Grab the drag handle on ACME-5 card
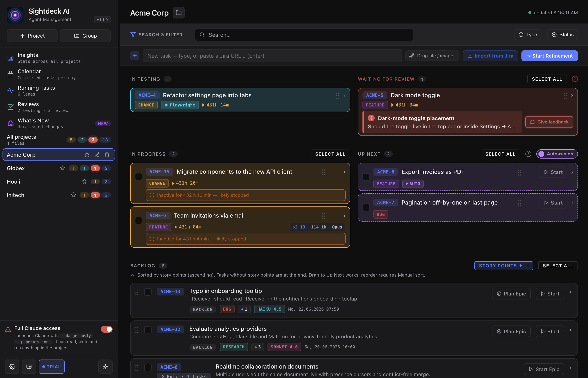588x378 pixels. (x=565, y=96)
